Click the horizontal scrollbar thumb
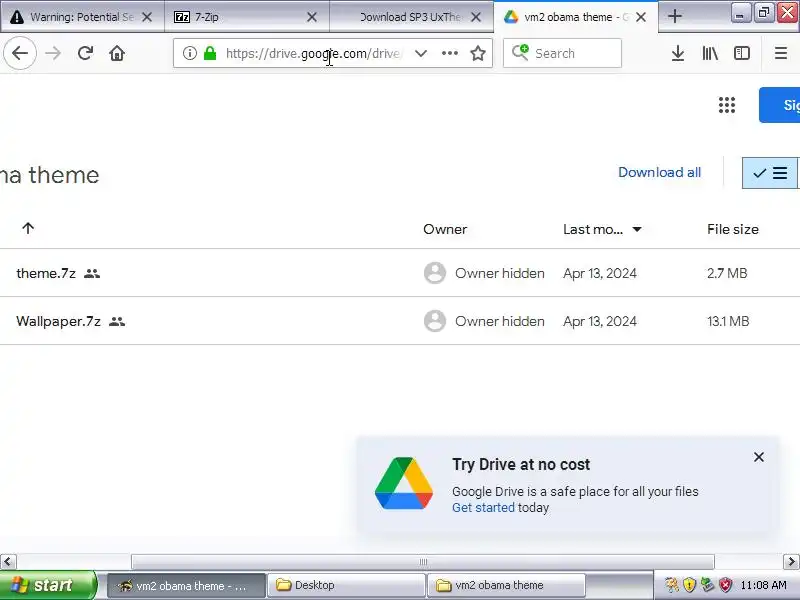 click(x=422, y=562)
